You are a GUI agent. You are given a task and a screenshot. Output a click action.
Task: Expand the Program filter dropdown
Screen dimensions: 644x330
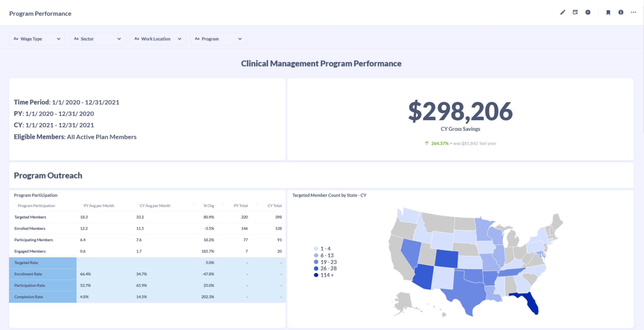(x=218, y=39)
